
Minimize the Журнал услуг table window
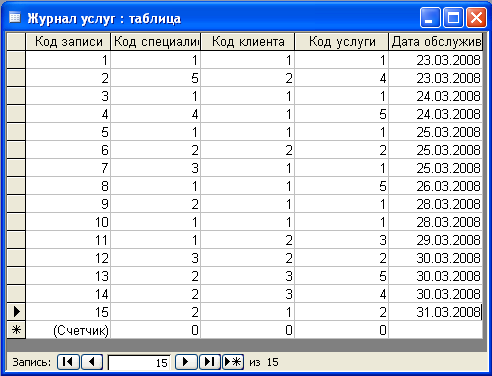[430, 17]
